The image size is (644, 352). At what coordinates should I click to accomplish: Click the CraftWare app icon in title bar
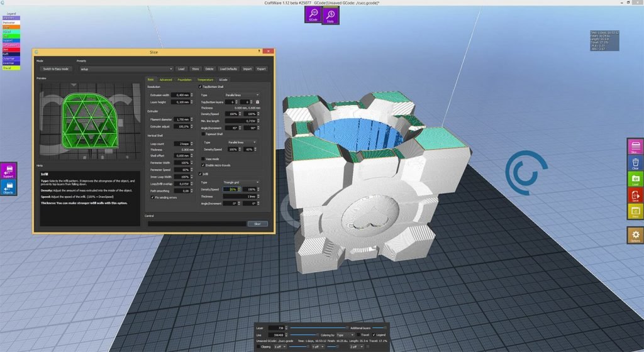[3, 3]
